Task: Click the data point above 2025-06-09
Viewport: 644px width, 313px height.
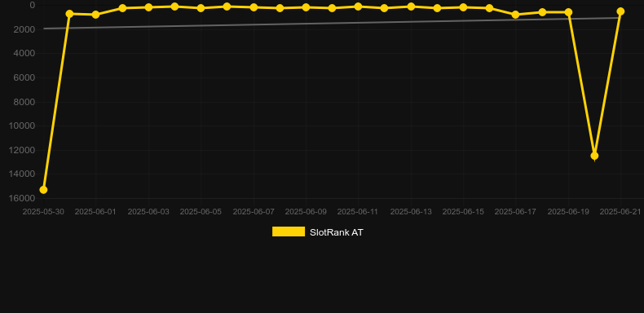Action: (306, 7)
